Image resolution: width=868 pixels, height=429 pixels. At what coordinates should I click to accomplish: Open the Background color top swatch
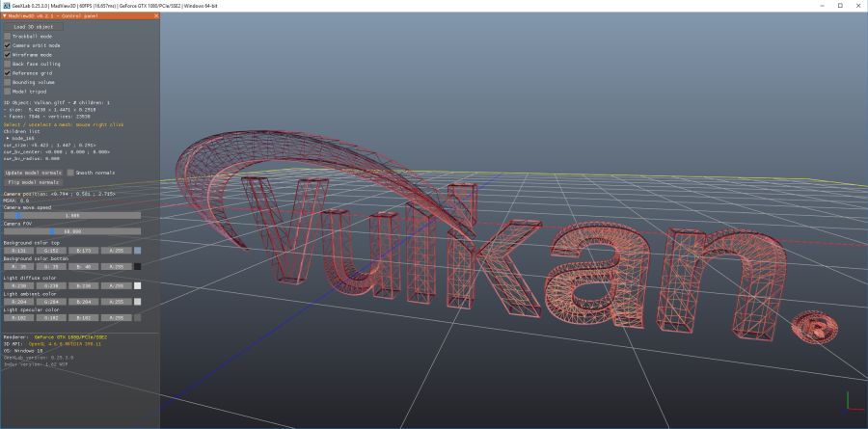coord(137,251)
